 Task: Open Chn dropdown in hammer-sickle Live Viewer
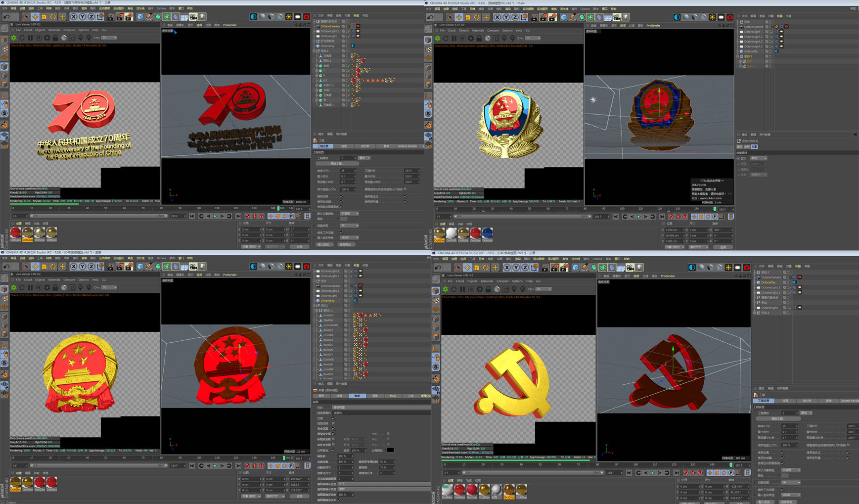543,289
